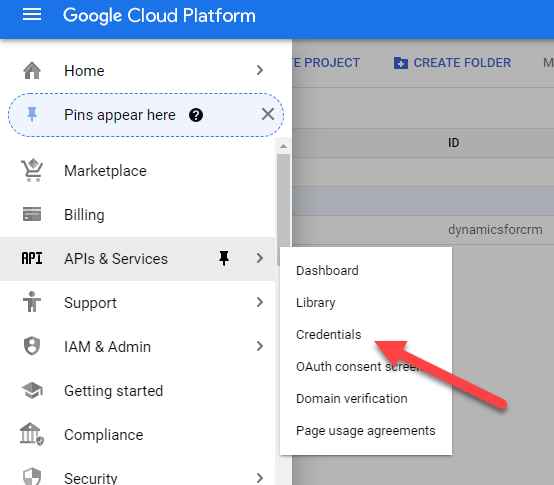Click the partially visible CREATE PROJECT button
This screenshot has width=554, height=485.
coord(326,63)
